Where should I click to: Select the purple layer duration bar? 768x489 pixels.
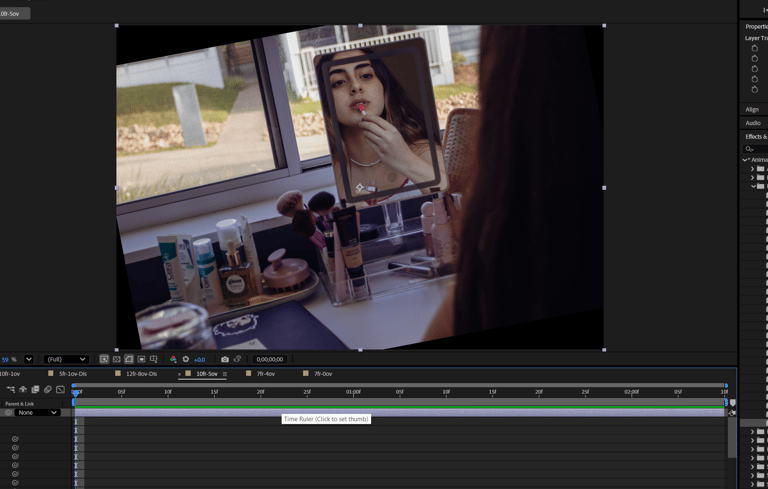[x=400, y=413]
